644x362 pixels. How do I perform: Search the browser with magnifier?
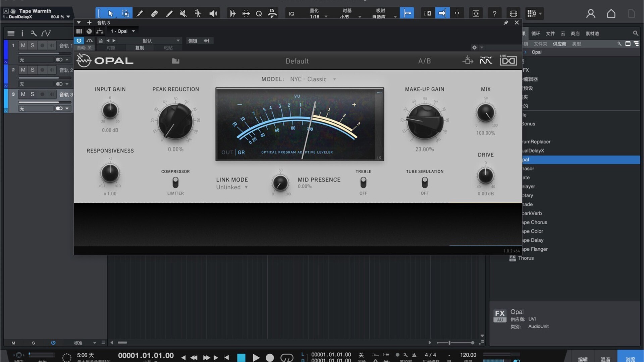pos(635,33)
